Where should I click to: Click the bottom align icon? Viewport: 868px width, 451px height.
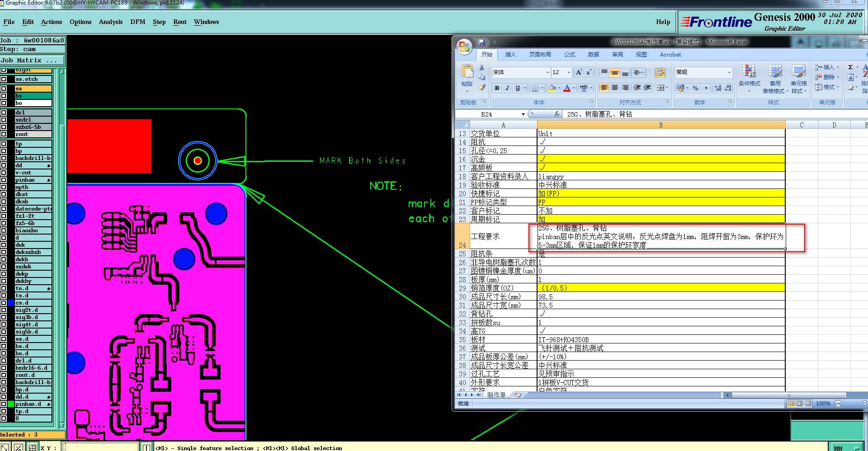click(x=625, y=72)
